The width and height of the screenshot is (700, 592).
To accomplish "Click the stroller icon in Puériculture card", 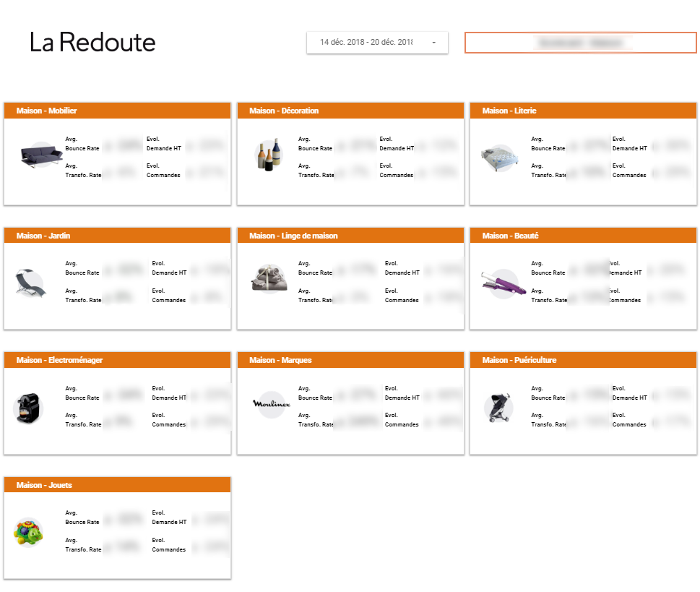I will [499, 408].
